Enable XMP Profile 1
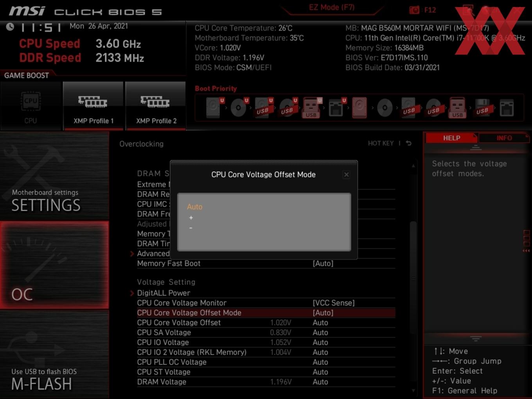Viewport: 532px width, 399px height. coord(93,106)
